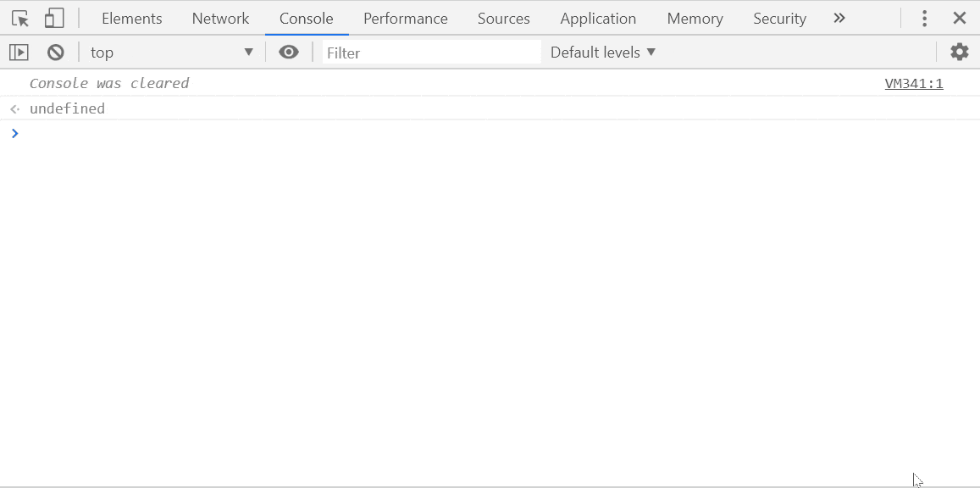Toggle the device toolbar icon
Viewport: 980px width, 488px height.
click(x=54, y=18)
